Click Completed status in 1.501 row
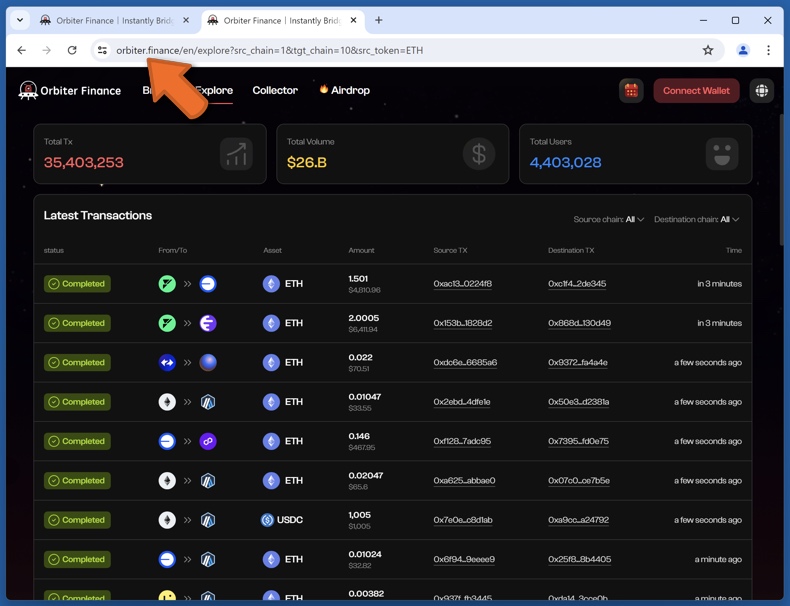Image resolution: width=790 pixels, height=606 pixels. 77,284
